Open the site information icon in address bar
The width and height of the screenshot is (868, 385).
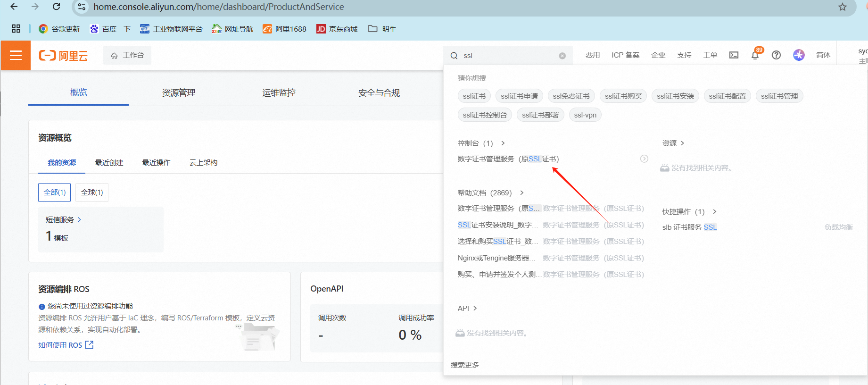pos(82,7)
